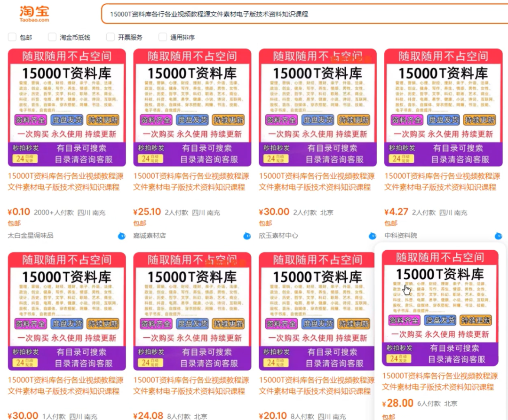The height and width of the screenshot is (420, 508).
Task: Focus the search field with 15000T query
Action: point(304,14)
